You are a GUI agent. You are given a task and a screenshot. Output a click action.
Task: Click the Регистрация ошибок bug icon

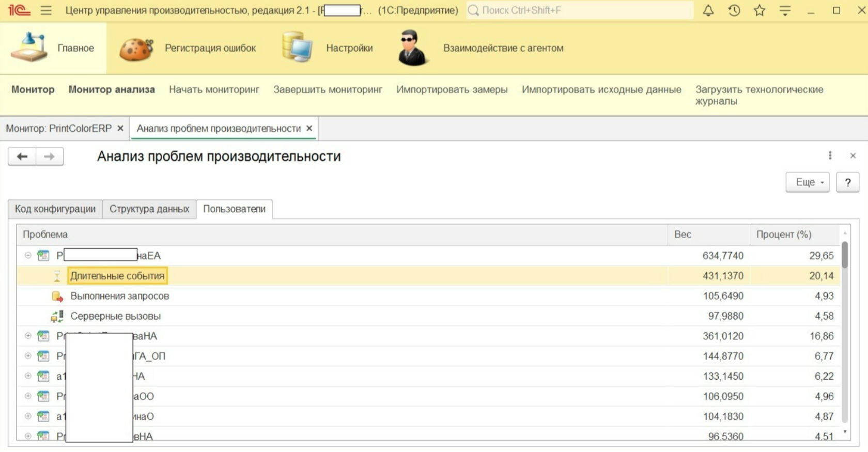pos(137,50)
